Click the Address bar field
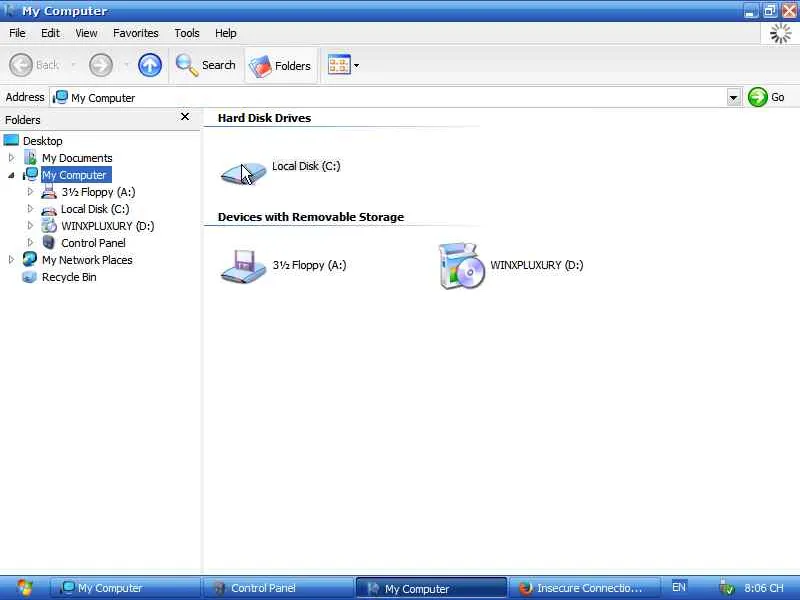This screenshot has width=800, height=600. pyautogui.click(x=389, y=97)
